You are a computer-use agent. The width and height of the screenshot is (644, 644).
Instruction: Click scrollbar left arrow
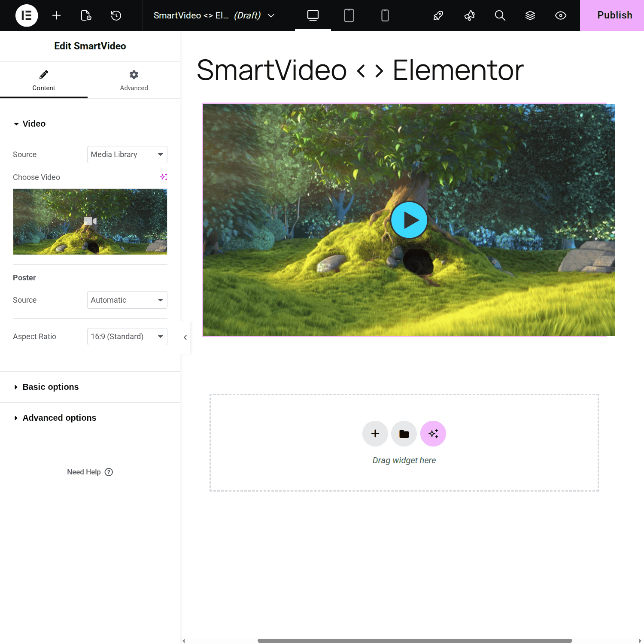click(x=184, y=641)
